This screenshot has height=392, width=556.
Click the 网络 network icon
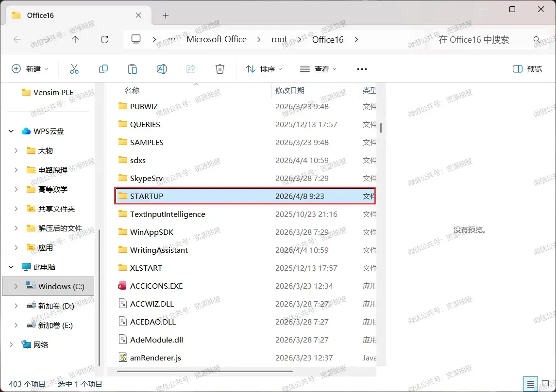tap(26, 344)
